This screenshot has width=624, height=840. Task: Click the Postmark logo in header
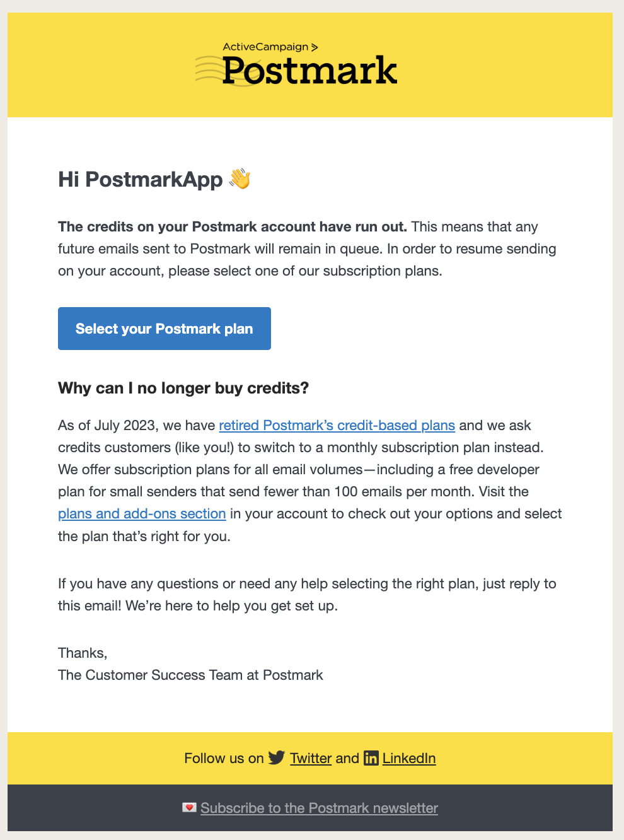[309, 71]
